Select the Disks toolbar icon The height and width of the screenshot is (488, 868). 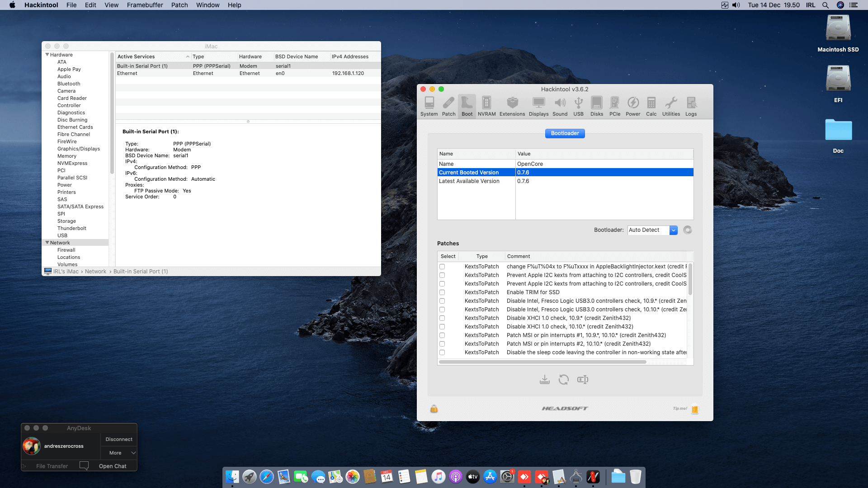tap(597, 106)
